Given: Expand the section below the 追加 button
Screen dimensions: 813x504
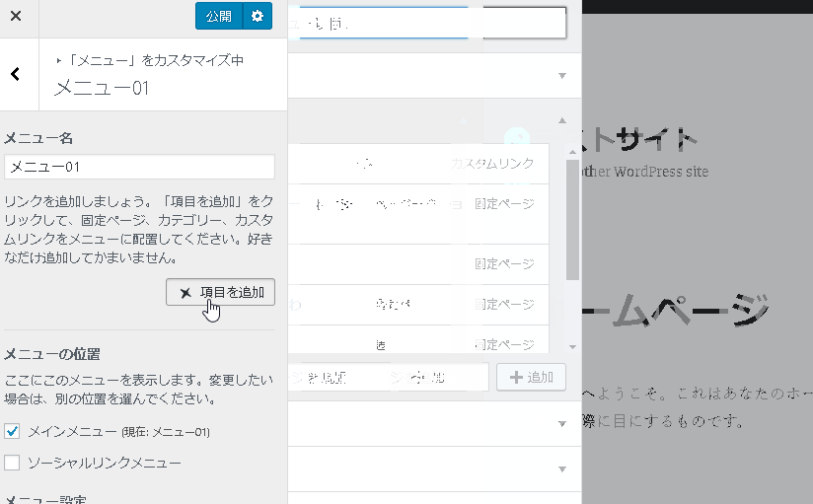Looking at the screenshot, I should pos(562,424).
